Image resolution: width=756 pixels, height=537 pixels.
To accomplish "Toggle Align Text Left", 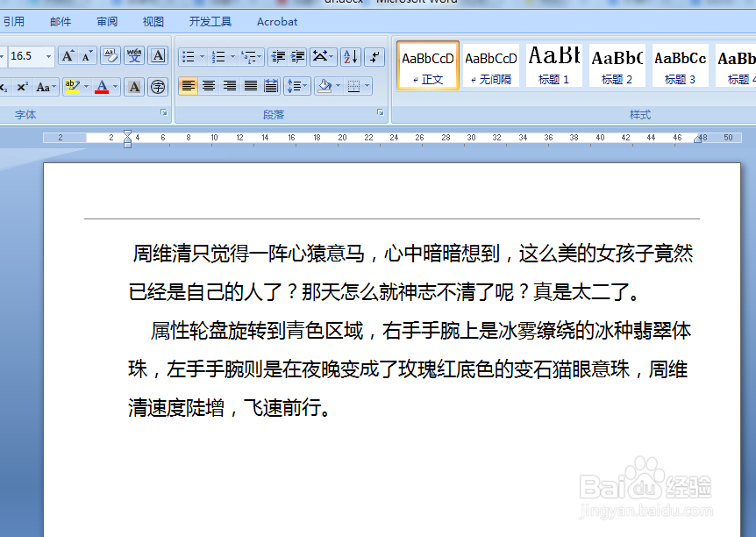I will (x=188, y=86).
